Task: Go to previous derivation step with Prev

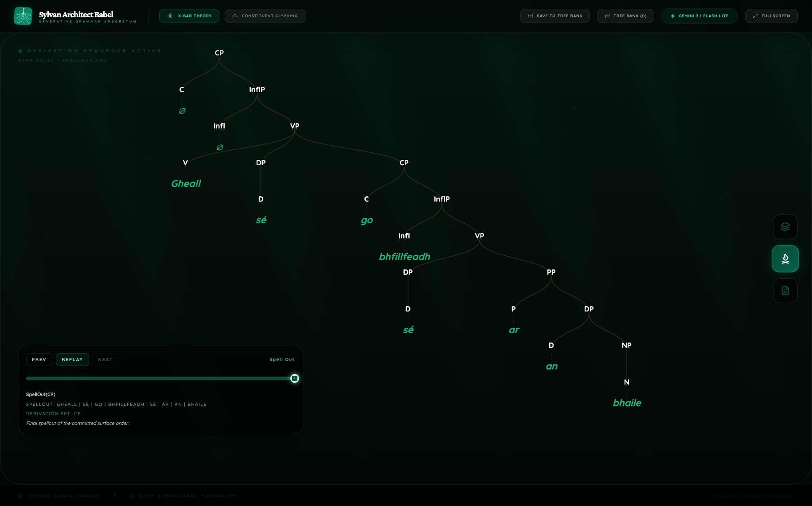Action: [39, 359]
